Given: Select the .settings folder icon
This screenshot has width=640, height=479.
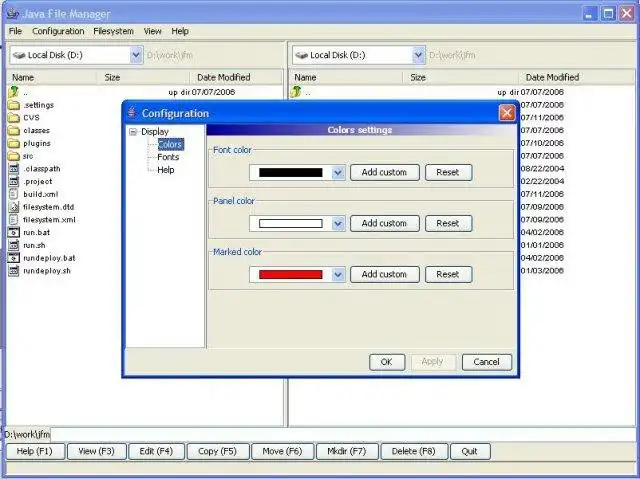Looking at the screenshot, I should point(14,105).
